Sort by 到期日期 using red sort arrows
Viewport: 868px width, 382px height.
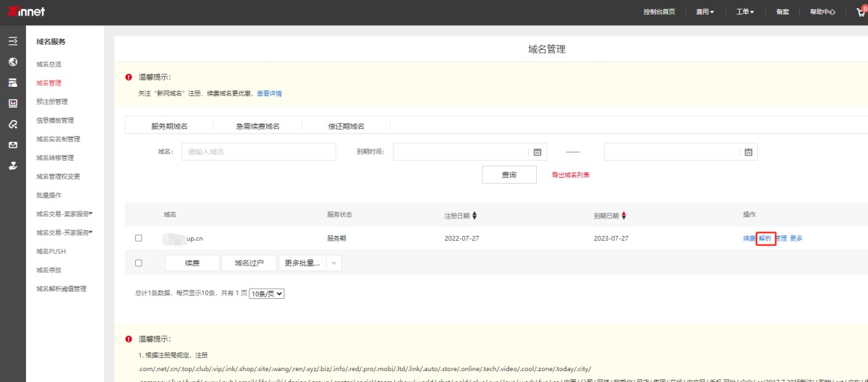(x=624, y=216)
